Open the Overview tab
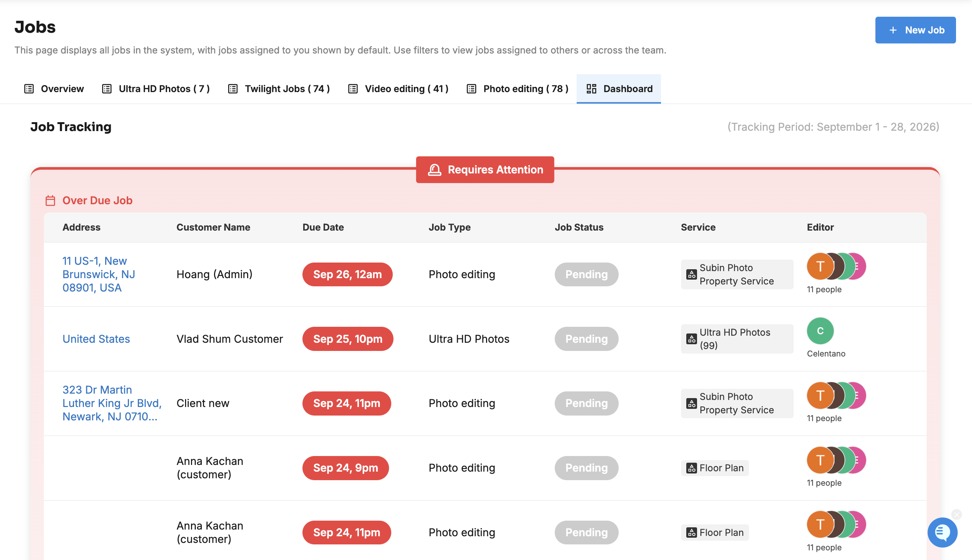 coord(54,89)
